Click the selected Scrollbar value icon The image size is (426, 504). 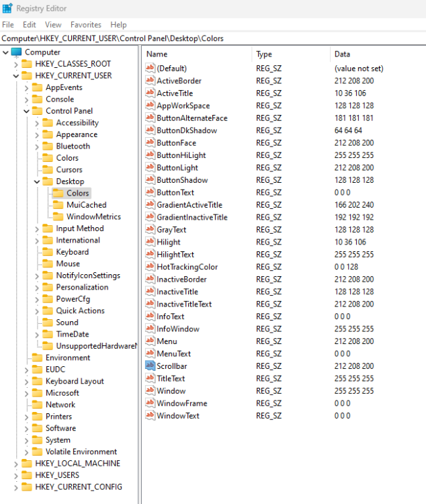151,366
